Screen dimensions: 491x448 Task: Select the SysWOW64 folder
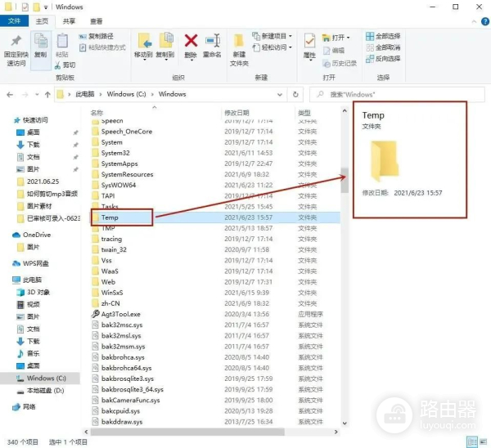click(x=119, y=186)
